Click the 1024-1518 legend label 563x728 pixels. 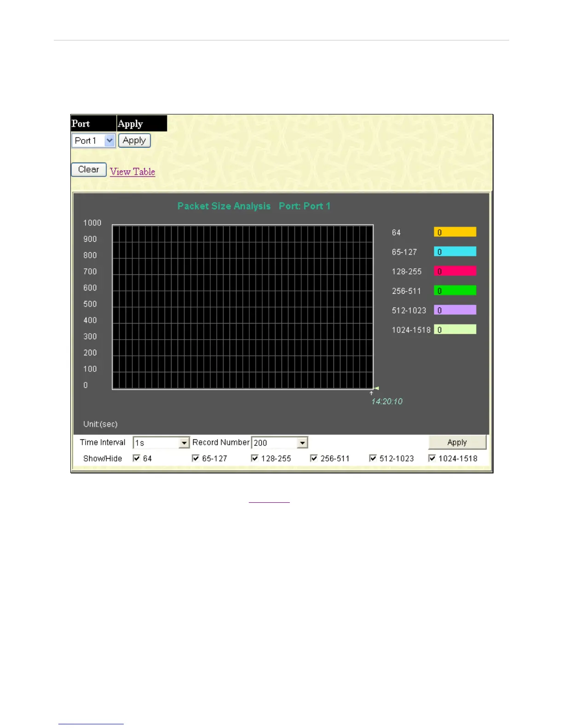(411, 330)
